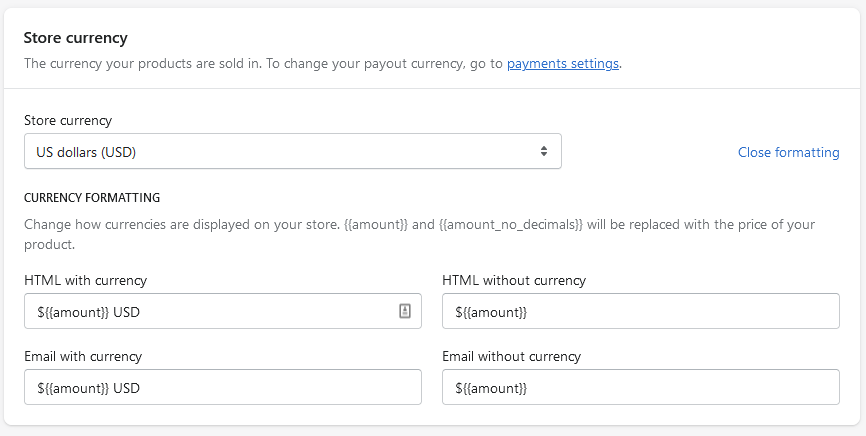Open the Store currency dropdown

293,151
